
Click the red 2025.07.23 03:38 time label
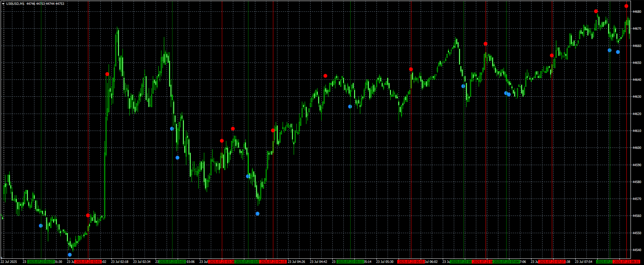coord(221,262)
